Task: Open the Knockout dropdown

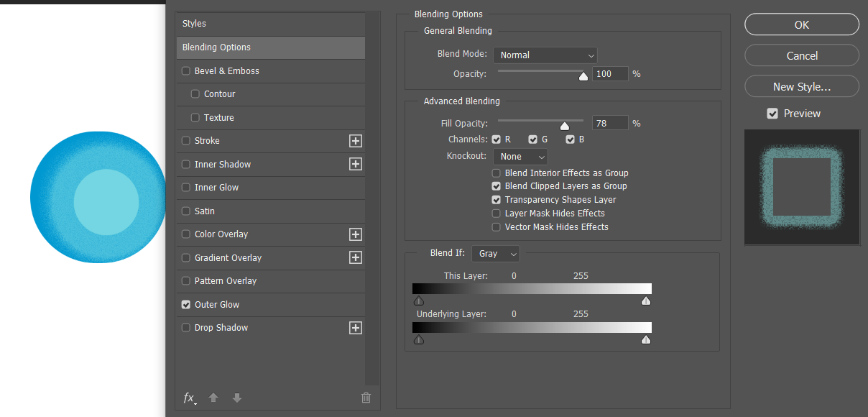Action: (520, 157)
